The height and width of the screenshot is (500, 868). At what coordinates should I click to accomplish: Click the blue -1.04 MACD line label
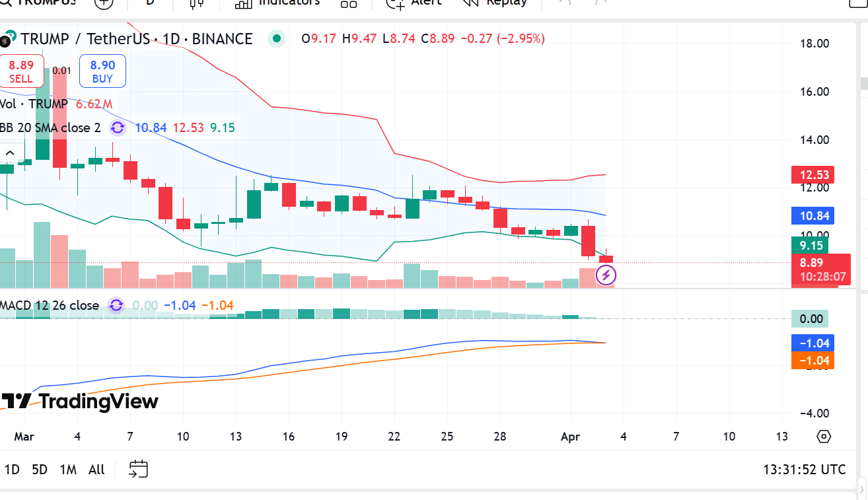tap(813, 343)
